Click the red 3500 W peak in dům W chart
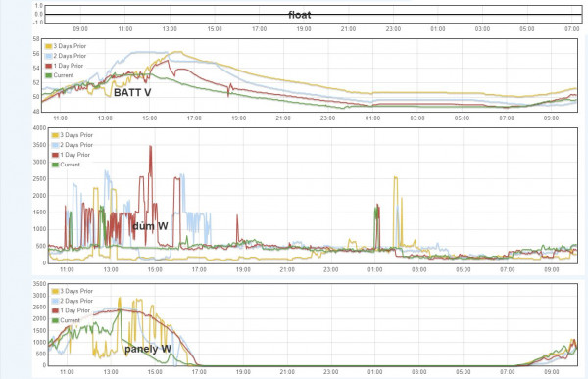The width and height of the screenshot is (588, 379). (150, 147)
